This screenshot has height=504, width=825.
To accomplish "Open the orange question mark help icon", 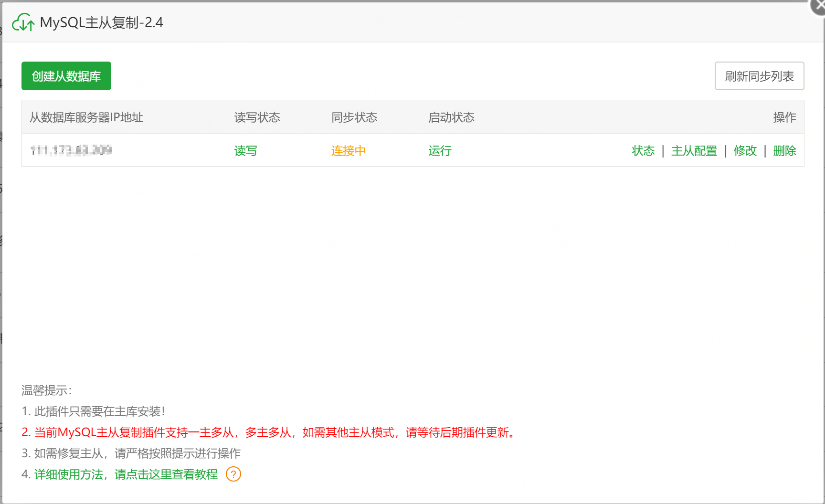I will coord(233,474).
